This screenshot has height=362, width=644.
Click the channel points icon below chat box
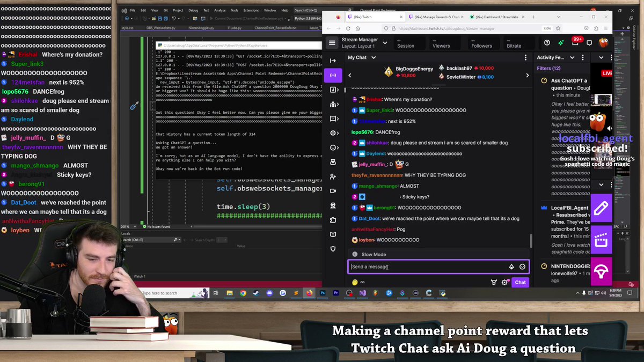click(x=355, y=282)
